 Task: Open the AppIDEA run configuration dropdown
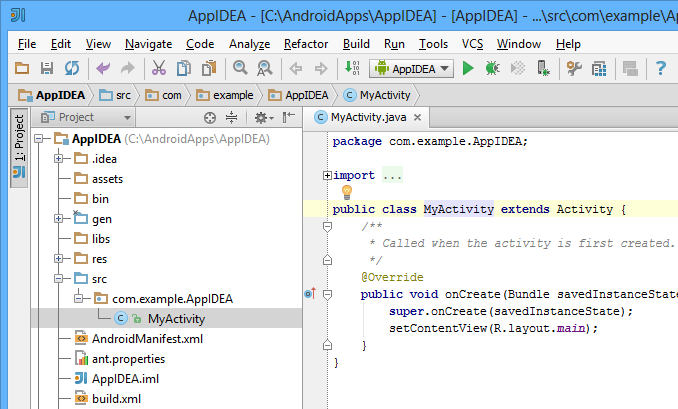point(411,69)
